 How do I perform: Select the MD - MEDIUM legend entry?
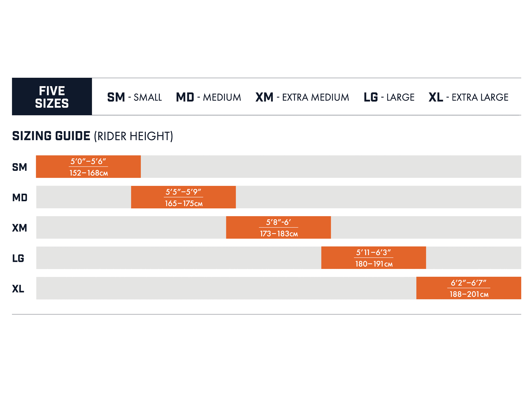click(x=208, y=97)
